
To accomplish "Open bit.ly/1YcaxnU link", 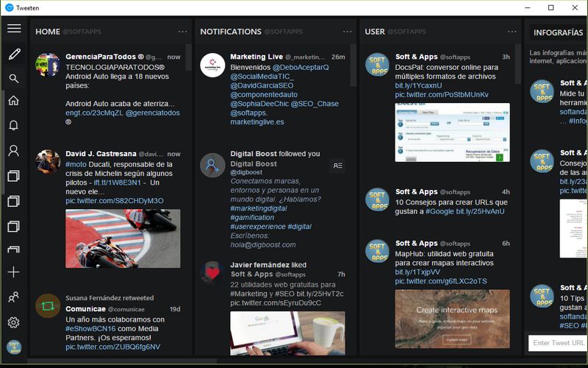I will point(418,85).
